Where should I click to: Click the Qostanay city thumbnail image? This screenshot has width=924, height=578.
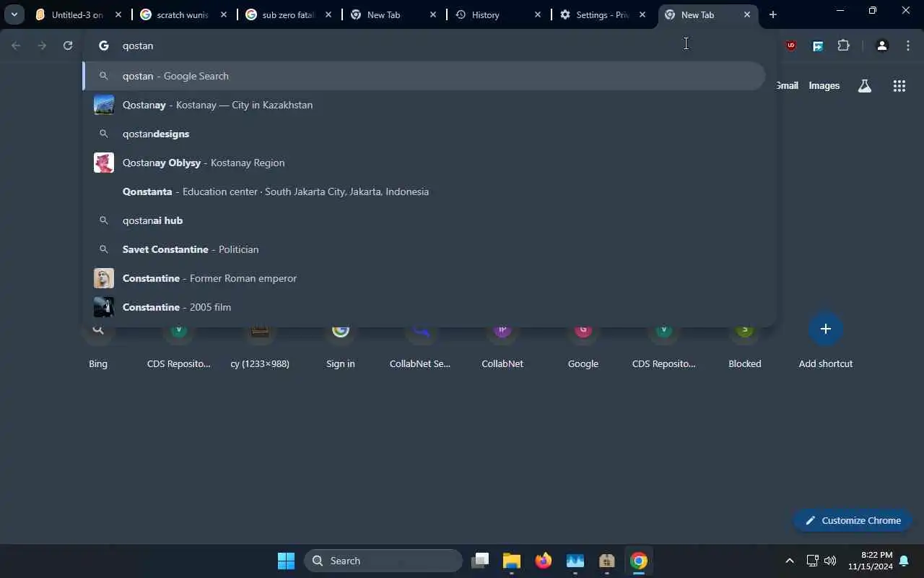(x=104, y=105)
